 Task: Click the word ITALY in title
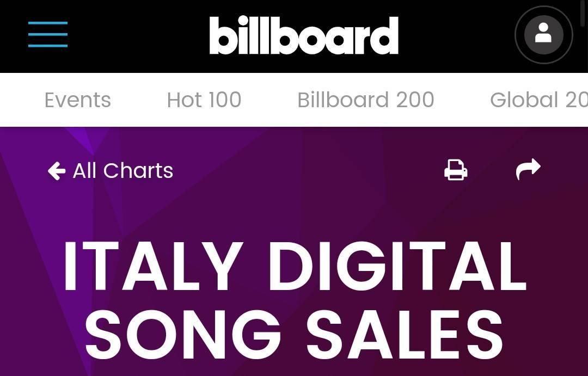point(153,266)
